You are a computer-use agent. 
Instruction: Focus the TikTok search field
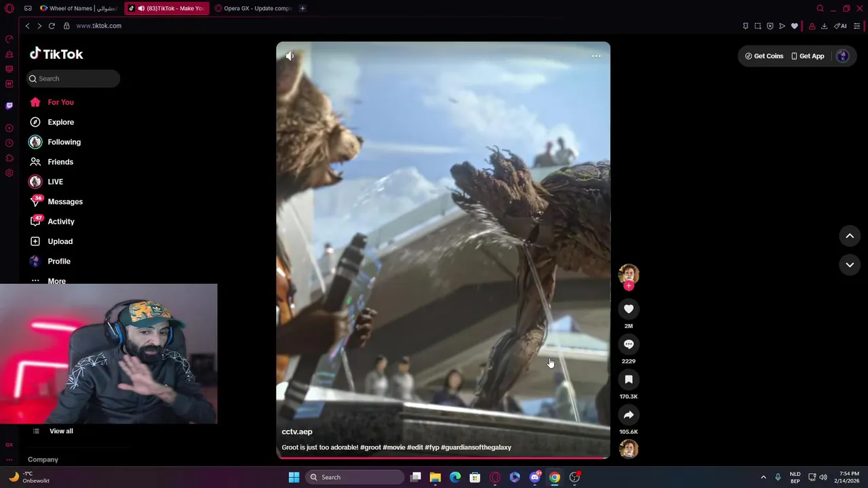(x=73, y=79)
